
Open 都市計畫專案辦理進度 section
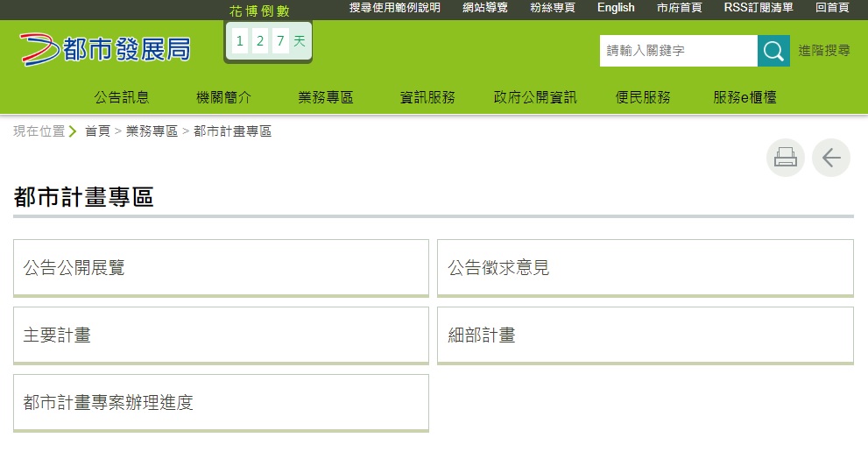221,403
